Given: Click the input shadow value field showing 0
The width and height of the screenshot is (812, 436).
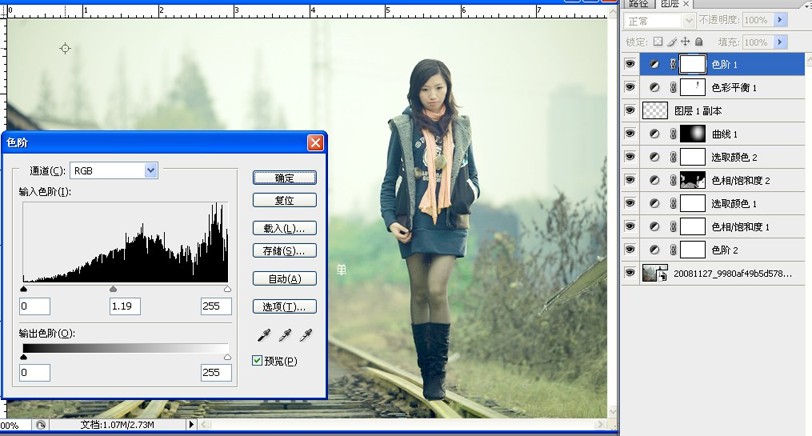Looking at the screenshot, I should point(35,306).
